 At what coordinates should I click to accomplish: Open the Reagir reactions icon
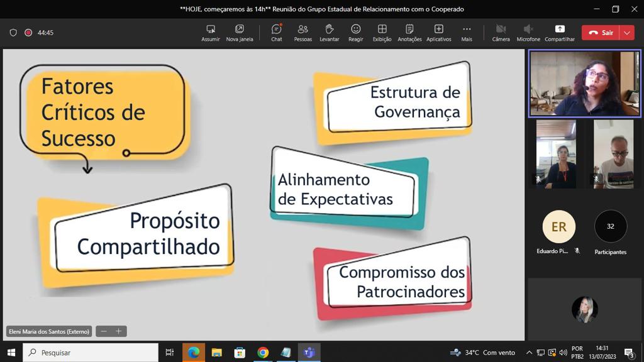point(355,33)
